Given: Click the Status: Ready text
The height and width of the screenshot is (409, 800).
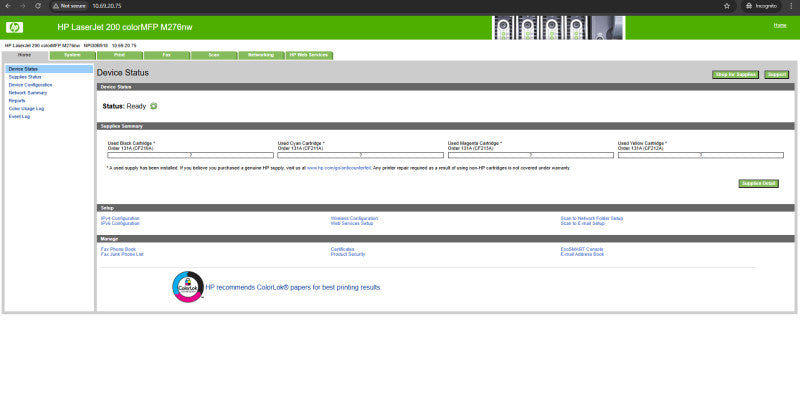Looking at the screenshot, I should pyautogui.click(x=124, y=106).
